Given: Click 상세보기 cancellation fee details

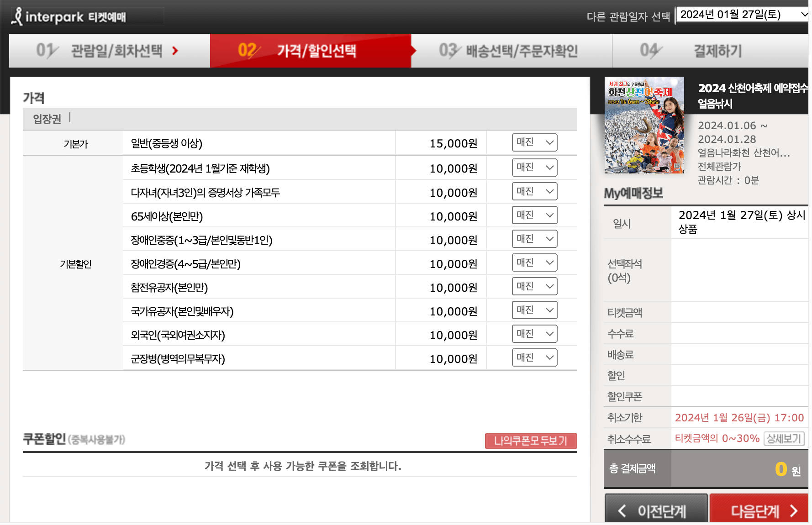Looking at the screenshot, I should pyautogui.click(x=784, y=439).
